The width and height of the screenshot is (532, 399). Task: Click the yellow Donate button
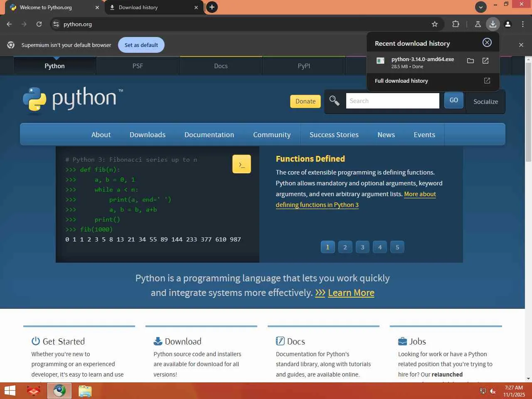(x=305, y=101)
